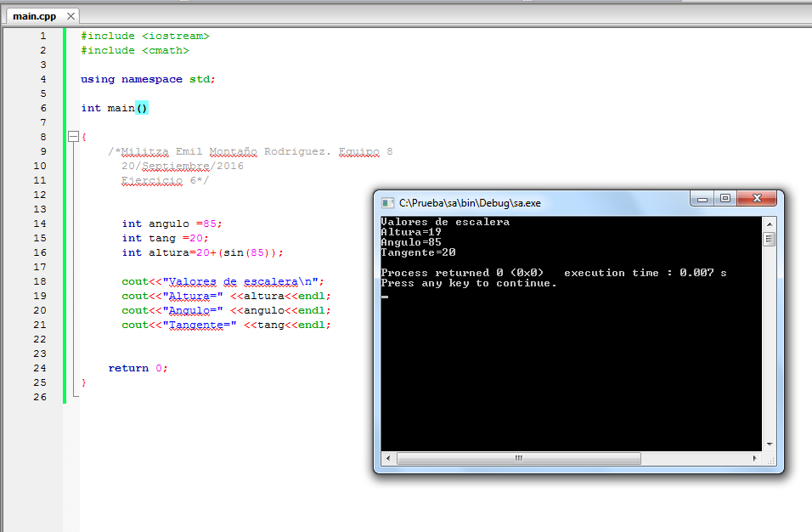Click line number 14 to set a breakpoint
This screenshot has height=532, width=812.
point(39,224)
